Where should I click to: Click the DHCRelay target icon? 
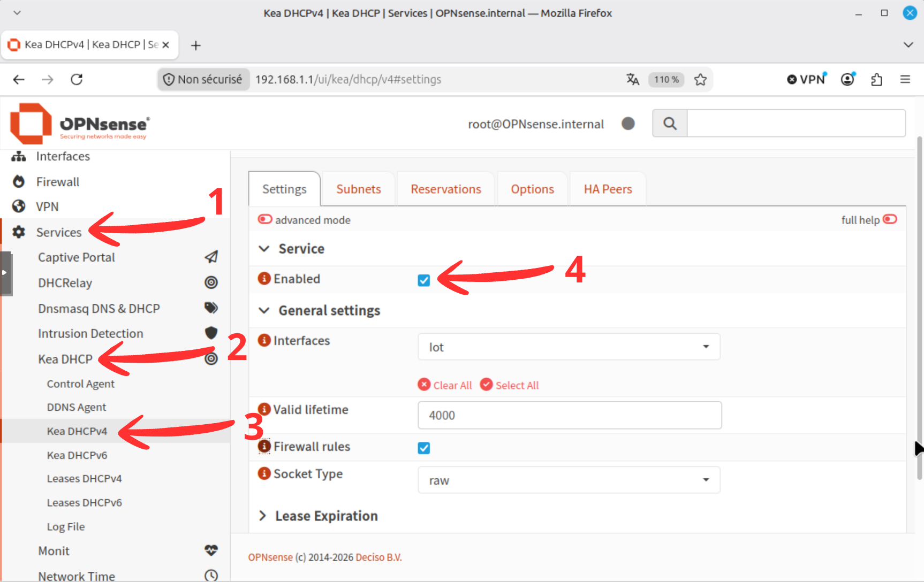[x=211, y=282]
